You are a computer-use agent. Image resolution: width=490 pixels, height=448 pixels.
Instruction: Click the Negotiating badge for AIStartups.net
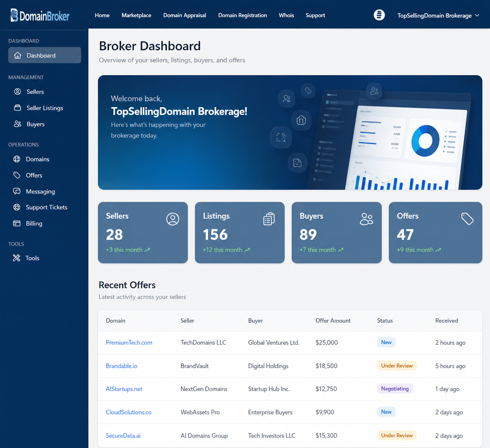coord(395,389)
